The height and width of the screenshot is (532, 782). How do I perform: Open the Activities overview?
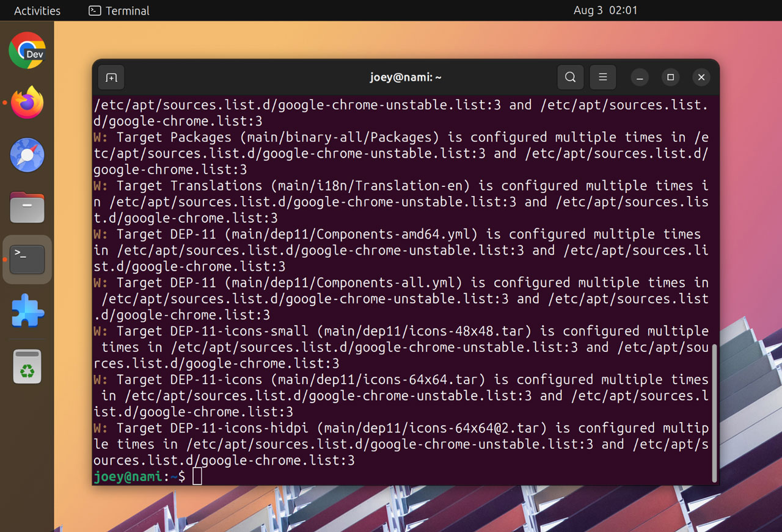[x=37, y=11]
